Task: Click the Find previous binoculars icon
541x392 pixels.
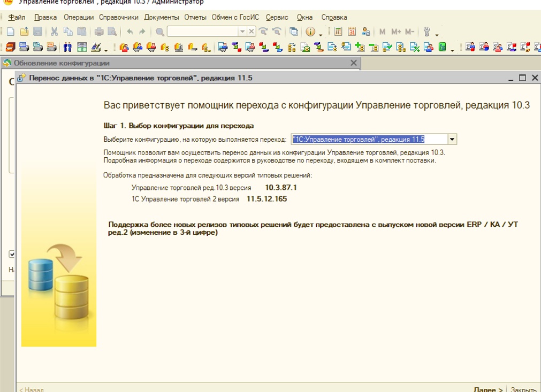Action: point(277,32)
